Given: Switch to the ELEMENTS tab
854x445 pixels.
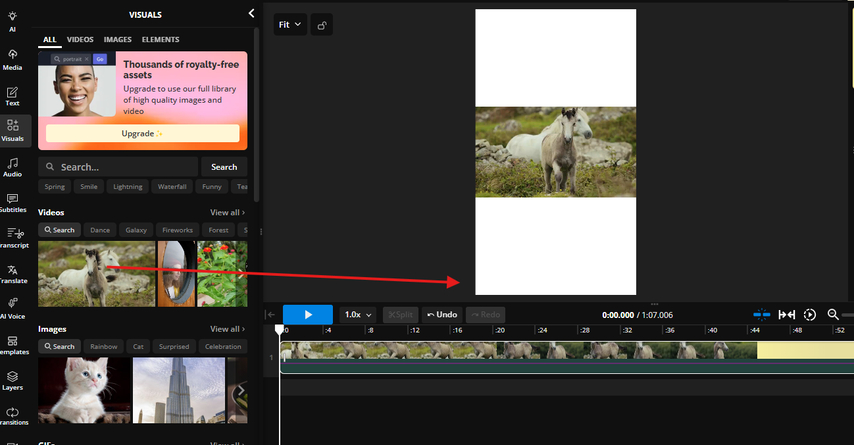Looking at the screenshot, I should [160, 40].
